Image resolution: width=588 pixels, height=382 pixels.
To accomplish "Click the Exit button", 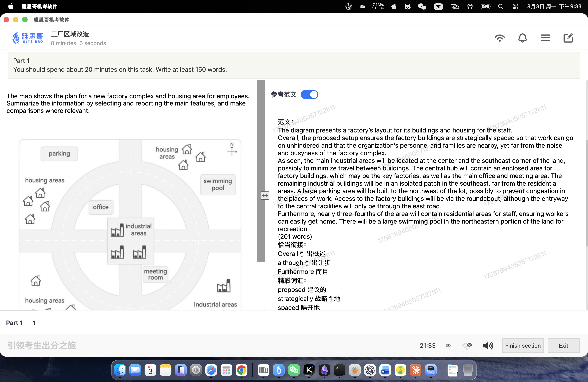I will click(563, 345).
